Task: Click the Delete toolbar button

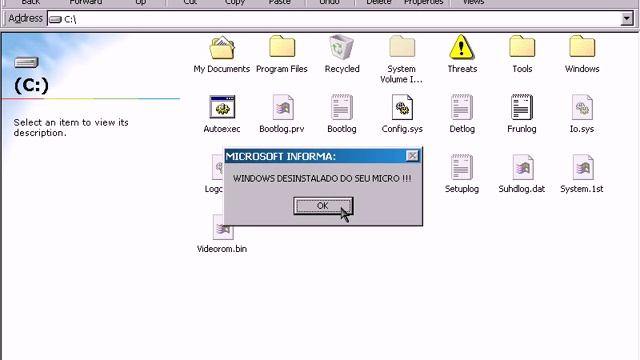Action: click(x=379, y=2)
